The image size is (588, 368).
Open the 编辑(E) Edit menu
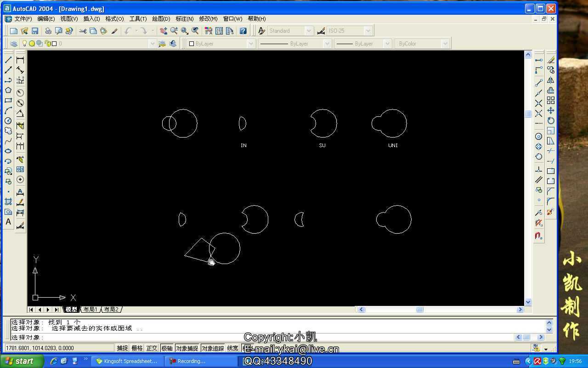coord(46,19)
